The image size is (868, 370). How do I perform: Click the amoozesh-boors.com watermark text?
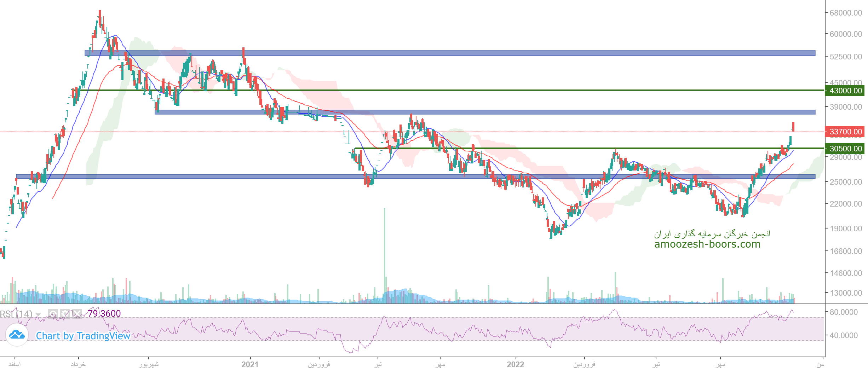click(707, 244)
